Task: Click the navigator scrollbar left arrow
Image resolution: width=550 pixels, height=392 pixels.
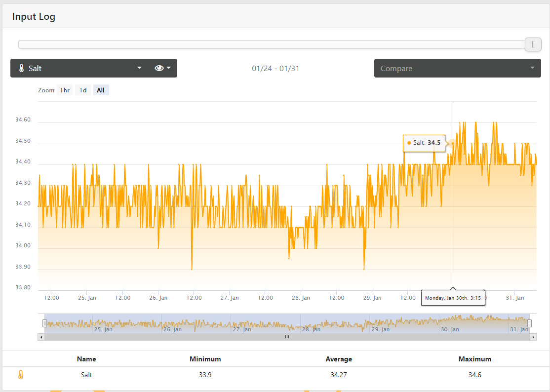Action: 41,337
